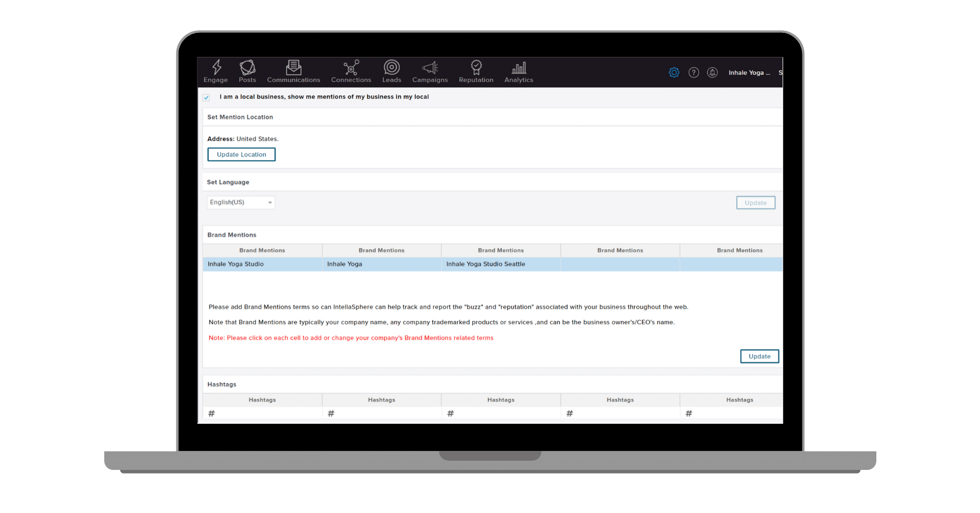Image resolution: width=980 pixels, height=513 pixels.
Task: Open the Posts section icon
Action: click(247, 68)
